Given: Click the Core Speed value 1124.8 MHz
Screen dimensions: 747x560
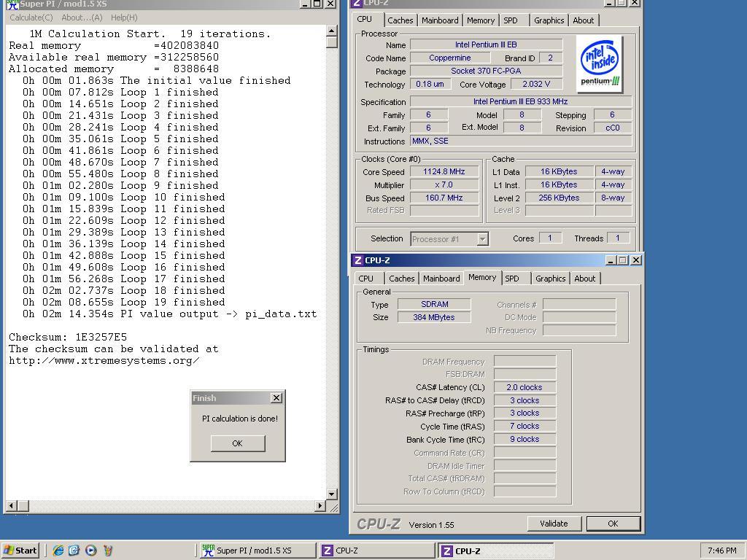Looking at the screenshot, I should 444,171.
